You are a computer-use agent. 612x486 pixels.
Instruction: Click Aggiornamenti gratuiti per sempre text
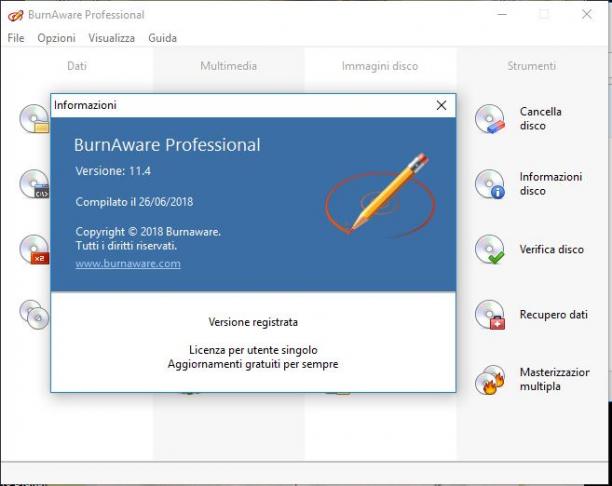click(253, 364)
